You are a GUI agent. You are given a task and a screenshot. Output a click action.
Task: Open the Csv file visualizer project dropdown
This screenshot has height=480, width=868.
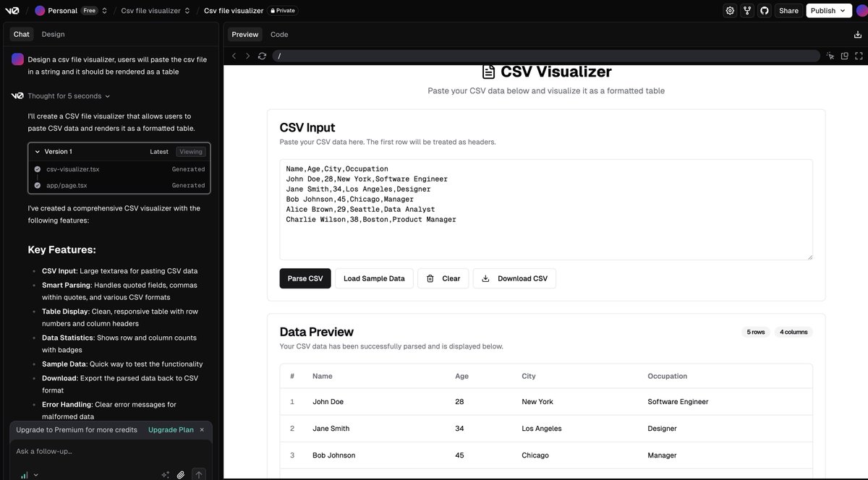tap(187, 11)
